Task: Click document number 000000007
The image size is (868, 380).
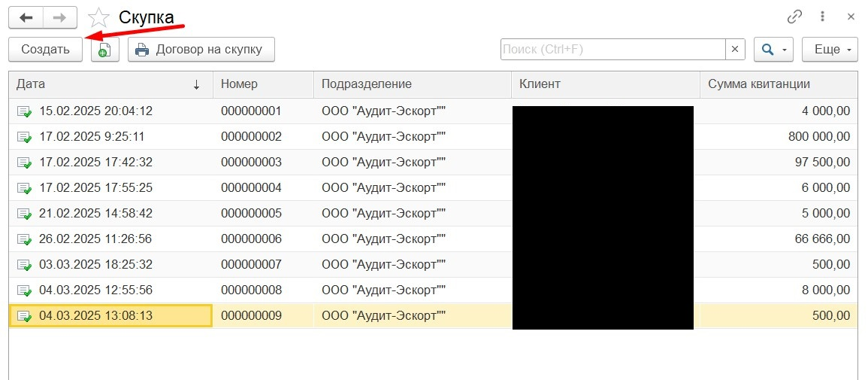Action: click(251, 265)
